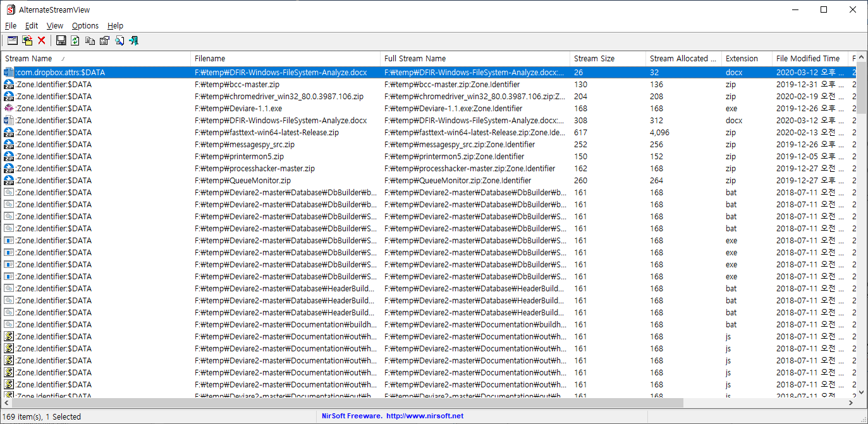Select the printermon5.zip filename cell

tap(239, 156)
